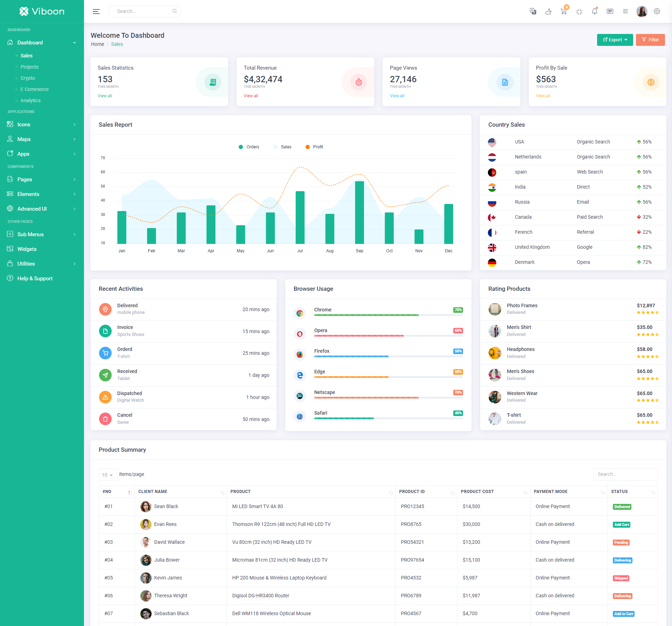Click the Profit By Sale dollar icon

[651, 82]
